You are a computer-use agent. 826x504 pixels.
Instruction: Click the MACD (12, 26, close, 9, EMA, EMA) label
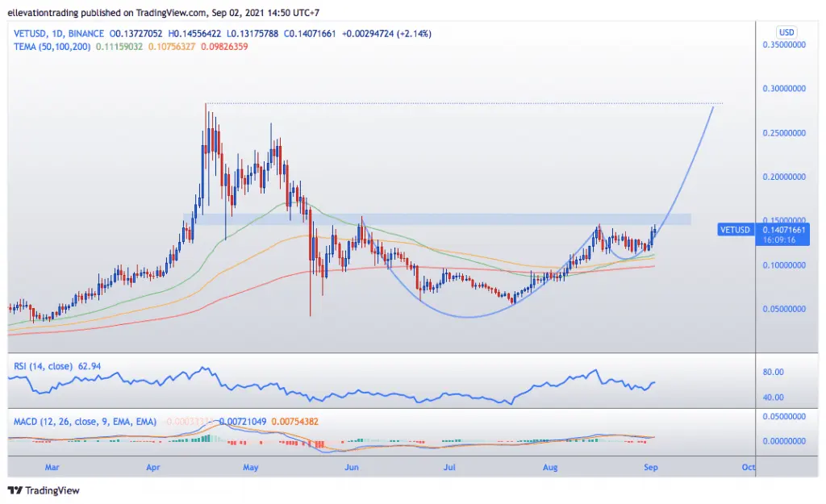(85, 422)
